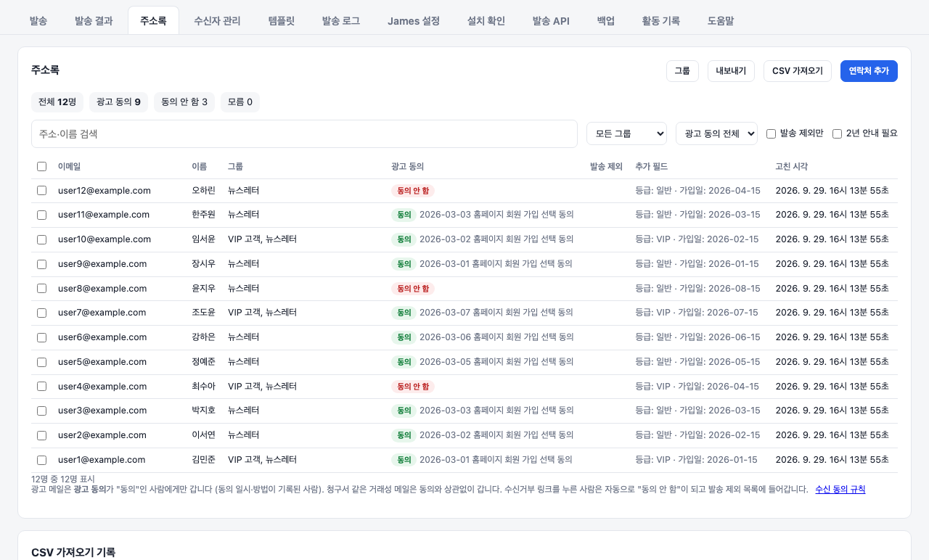
Task: Enable the 2년 안내 필요 checkbox
Action: 837,133
